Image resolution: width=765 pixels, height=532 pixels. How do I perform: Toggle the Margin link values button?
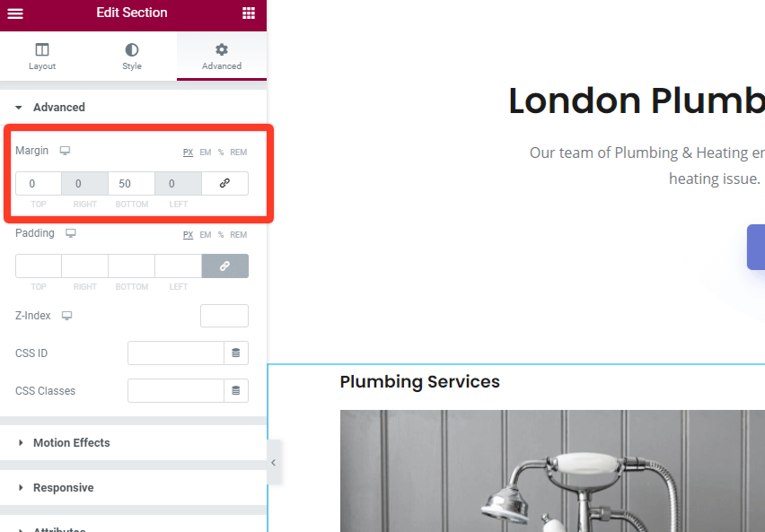point(224,183)
